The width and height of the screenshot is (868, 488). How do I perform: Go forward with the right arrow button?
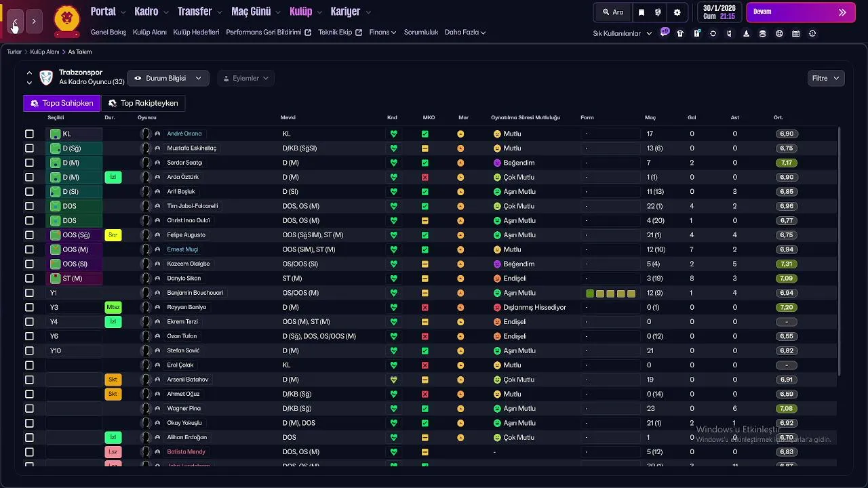(34, 22)
